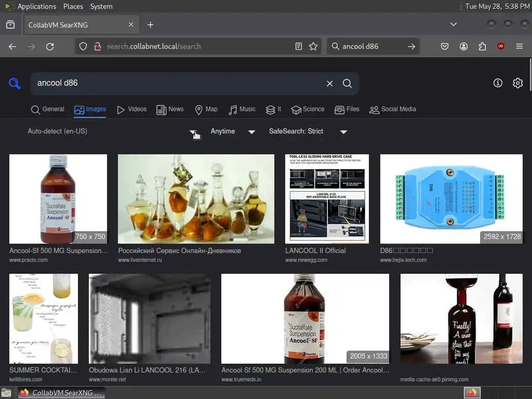Open the Places menu
This screenshot has width=532, height=399.
tap(73, 6)
